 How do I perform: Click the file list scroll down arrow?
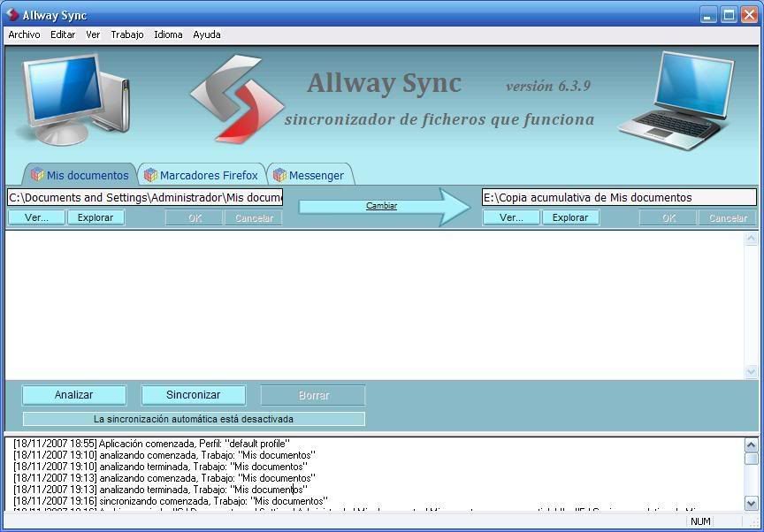coord(751,372)
